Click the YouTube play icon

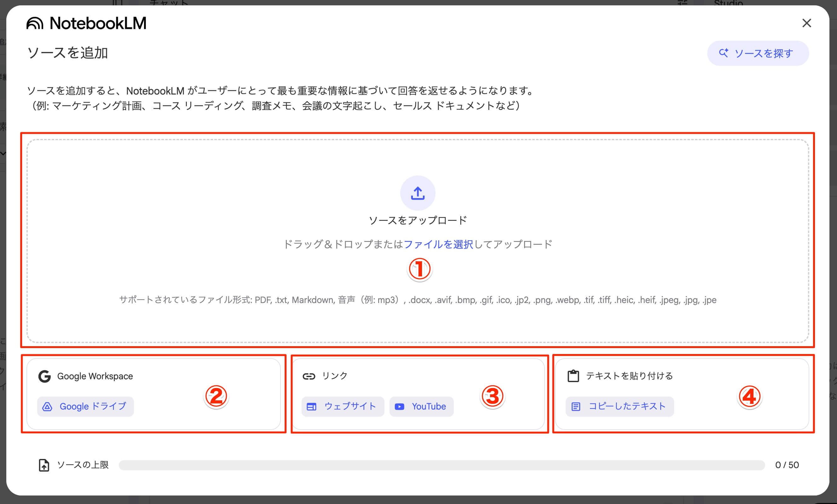tap(400, 406)
